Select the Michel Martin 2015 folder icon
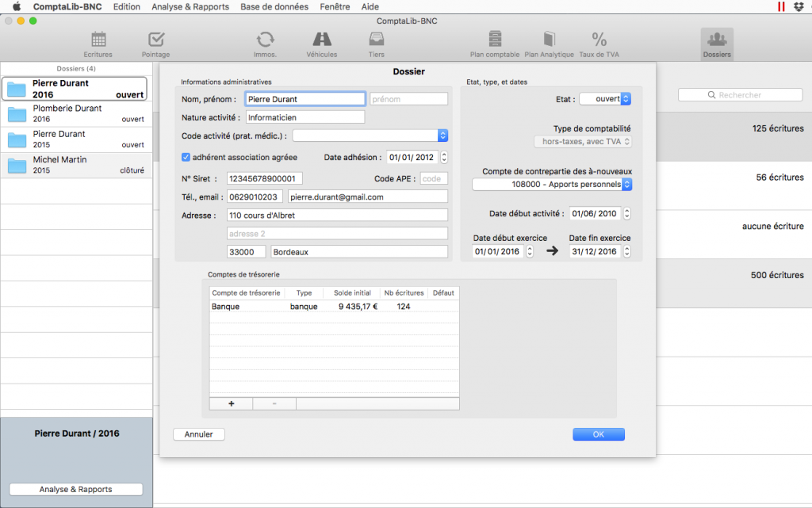The image size is (812, 508). click(x=17, y=166)
